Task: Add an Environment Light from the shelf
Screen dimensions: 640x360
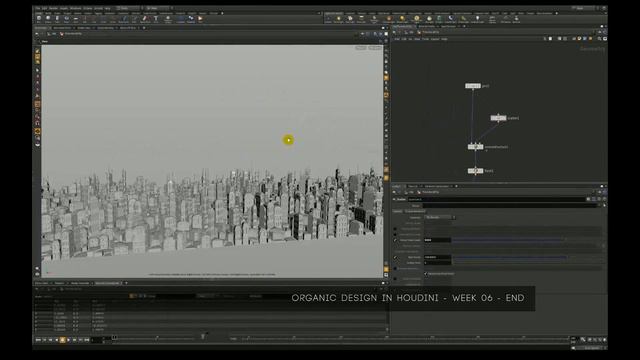Action: point(416,19)
